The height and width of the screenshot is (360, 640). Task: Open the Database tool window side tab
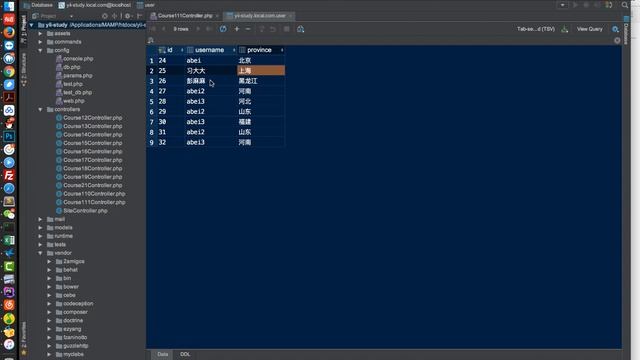[x=626, y=29]
